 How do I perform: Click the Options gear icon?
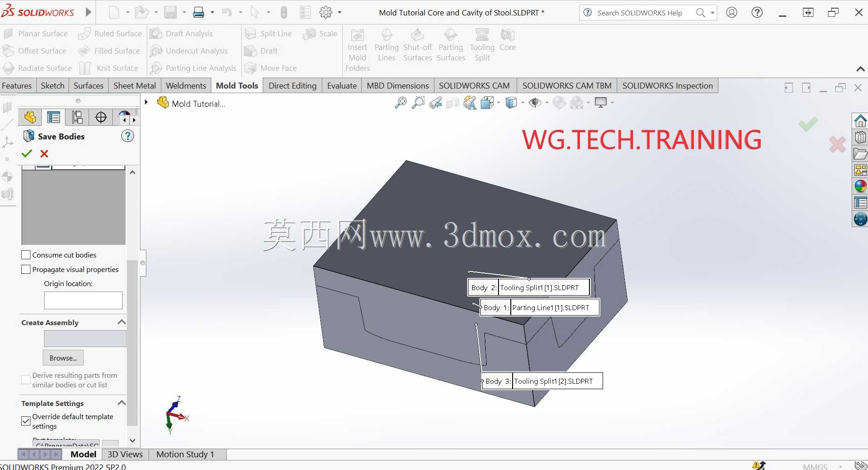point(326,12)
